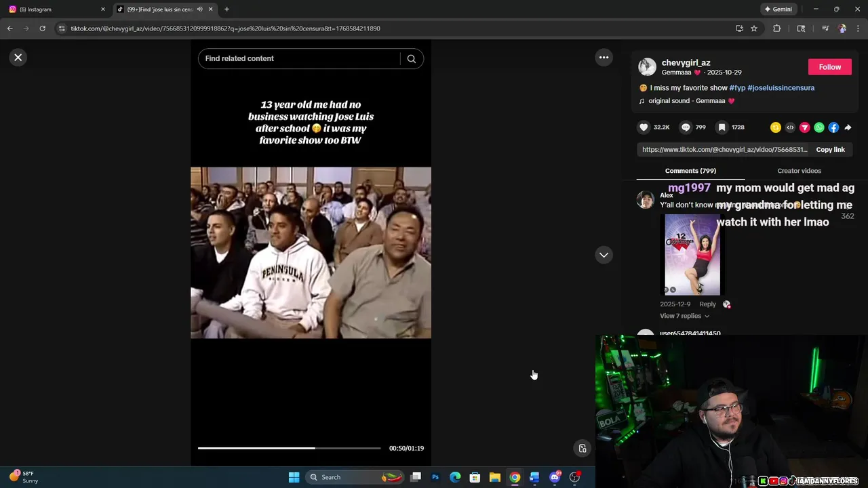The image size is (868, 488).
Task: Open the Gemini button in Chrome
Action: [x=778, y=9]
